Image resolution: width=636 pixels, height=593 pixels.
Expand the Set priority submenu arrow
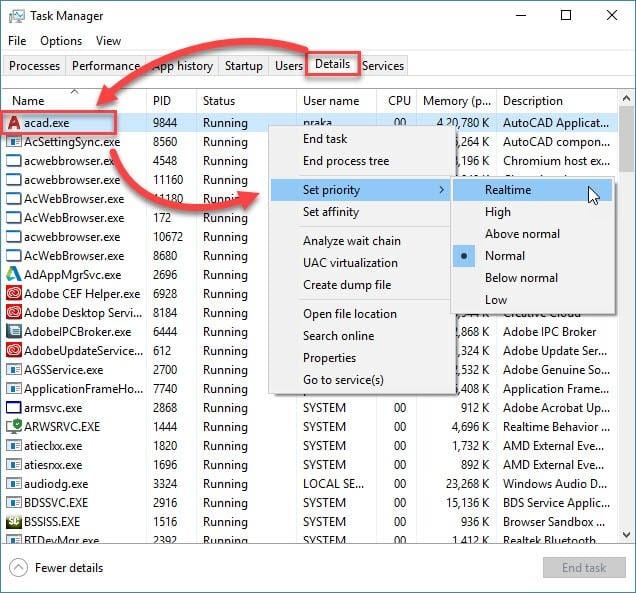pos(440,190)
